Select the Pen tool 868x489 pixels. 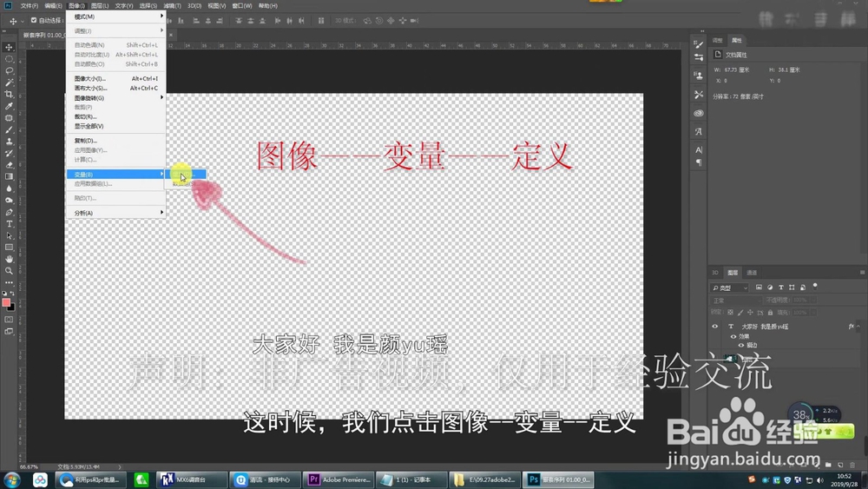coord(9,212)
